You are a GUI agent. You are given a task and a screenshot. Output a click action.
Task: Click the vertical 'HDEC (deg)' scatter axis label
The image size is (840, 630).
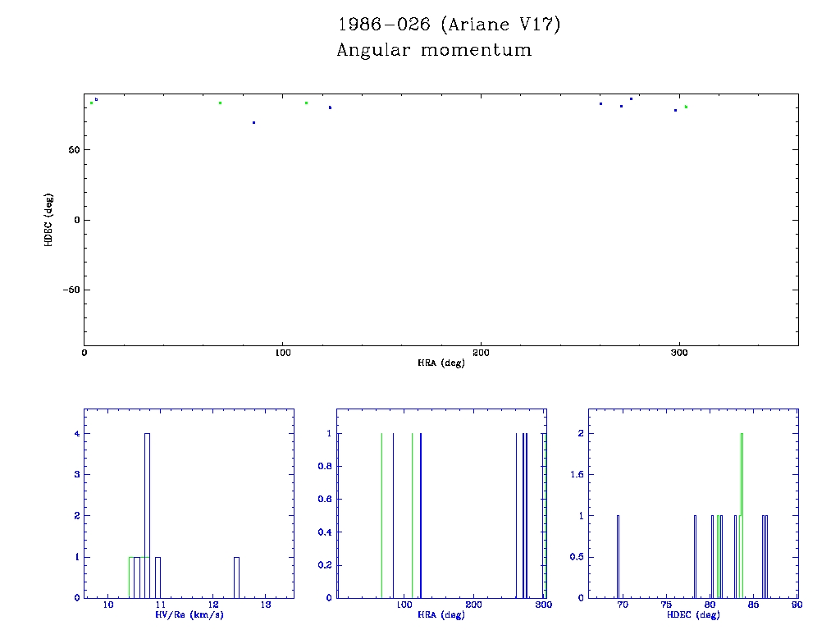(x=49, y=220)
